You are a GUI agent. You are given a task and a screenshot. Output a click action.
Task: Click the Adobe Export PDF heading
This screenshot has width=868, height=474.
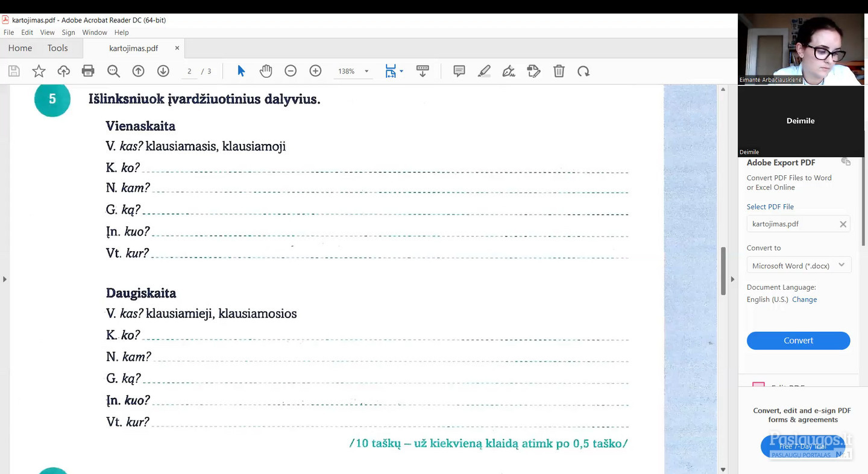pyautogui.click(x=781, y=163)
